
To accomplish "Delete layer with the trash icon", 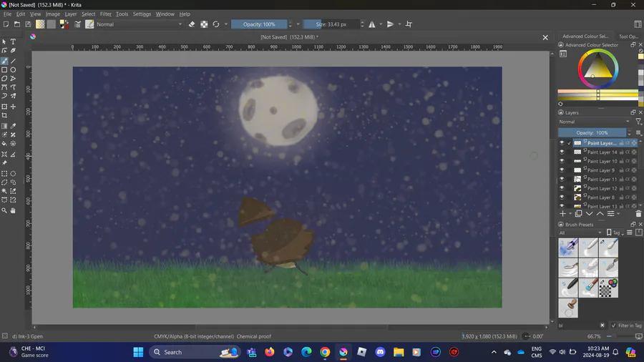I will [x=638, y=213].
